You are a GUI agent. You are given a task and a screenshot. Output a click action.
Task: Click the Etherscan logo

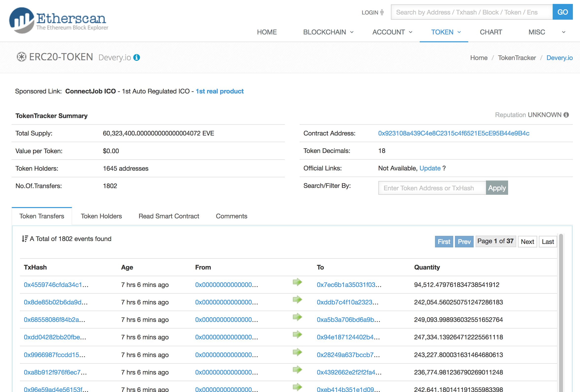click(58, 20)
